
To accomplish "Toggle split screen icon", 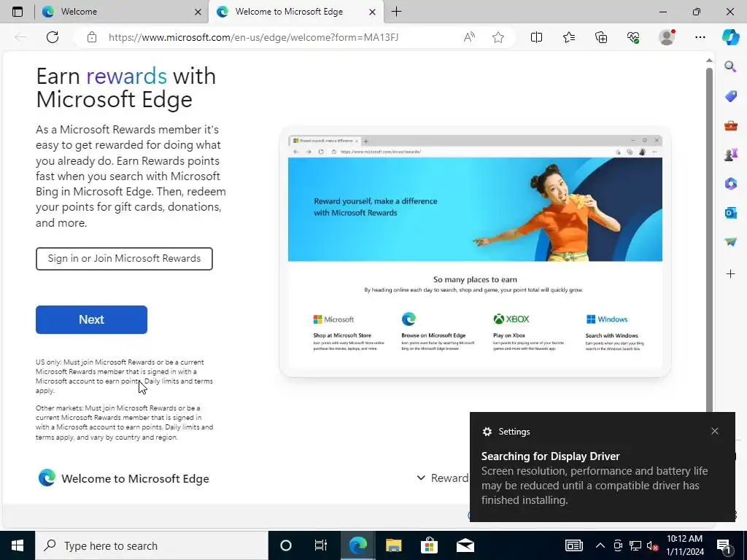I will pos(536,37).
